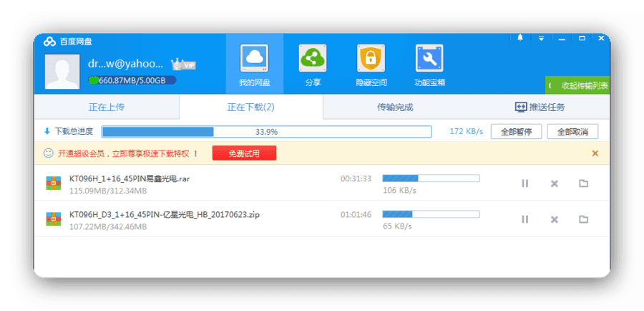The width and height of the screenshot is (644, 311).
Task: Click the 百度网盘 logo icon
Action: (49, 41)
